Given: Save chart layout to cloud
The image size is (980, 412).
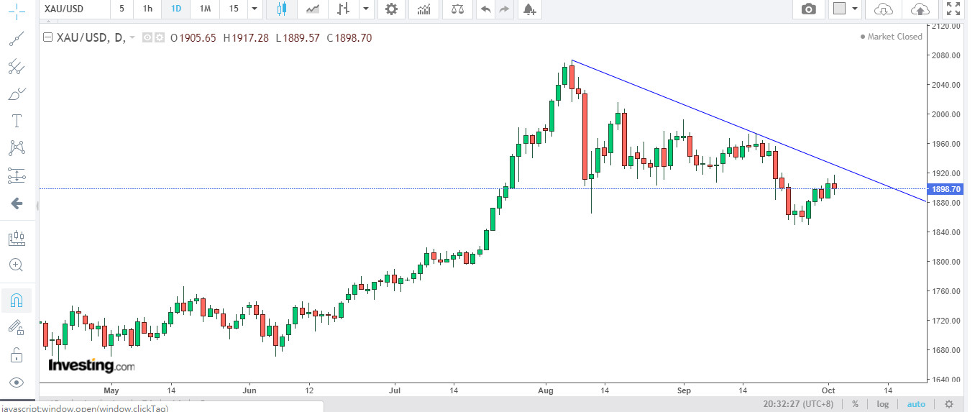Looking at the screenshot, I should point(920,9).
